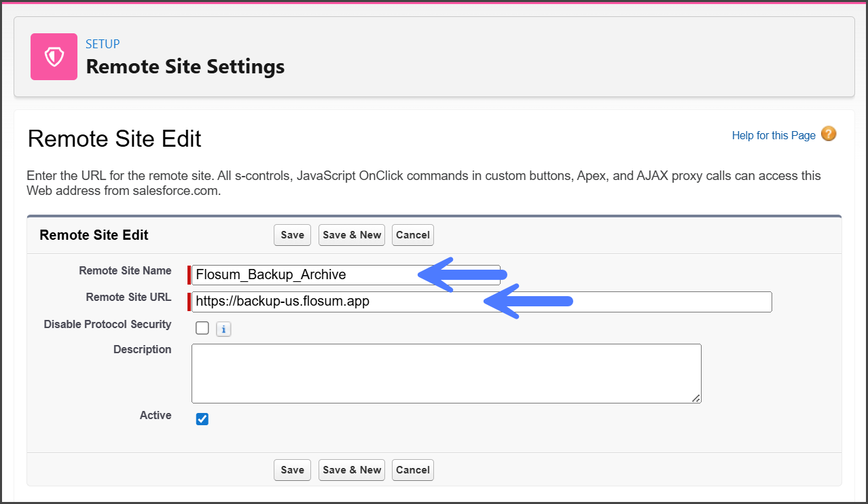Click inside the Description text area
The width and height of the screenshot is (868, 504).
[446, 374]
